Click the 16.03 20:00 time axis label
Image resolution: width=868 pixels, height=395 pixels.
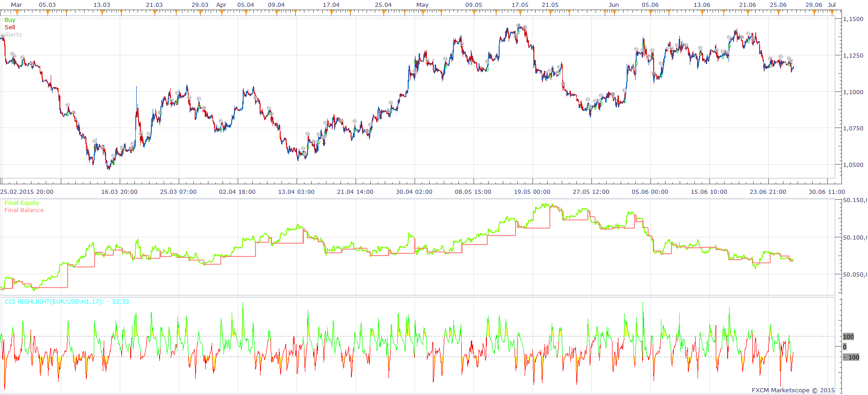coord(119,192)
